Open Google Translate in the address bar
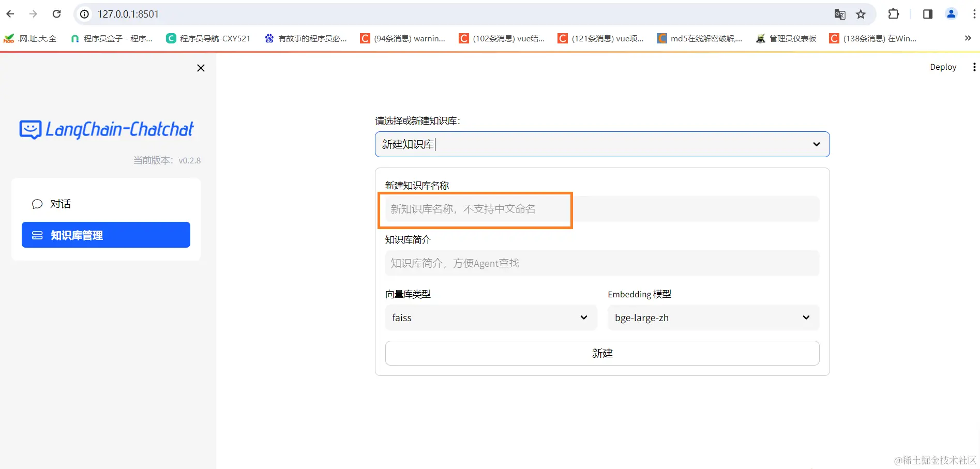This screenshot has width=980, height=469. tap(840, 14)
